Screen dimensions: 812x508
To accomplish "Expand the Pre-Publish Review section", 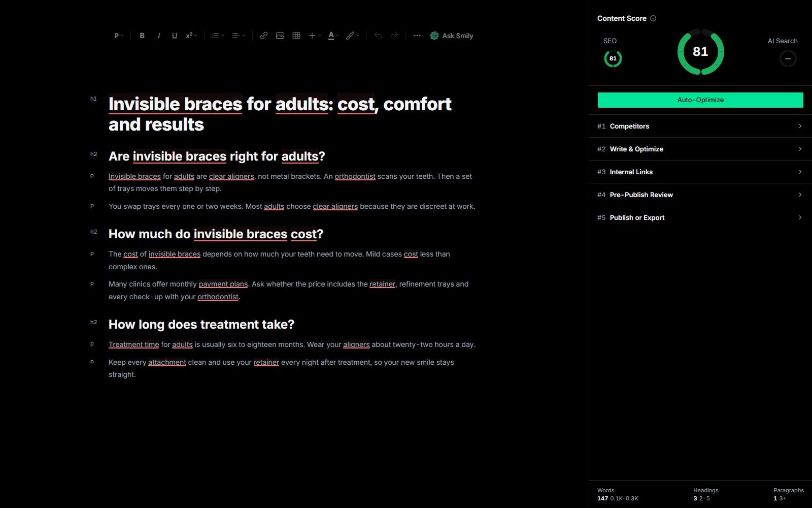I will (700, 195).
